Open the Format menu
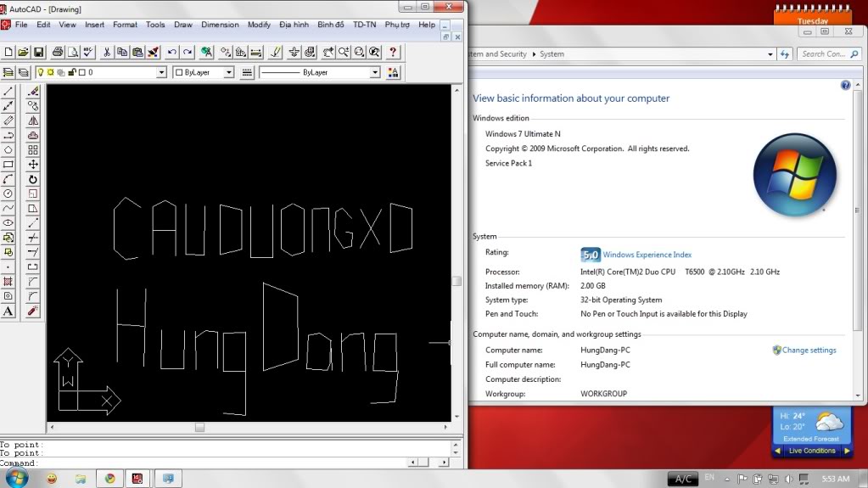Viewport: 868px width, 488px height. pyautogui.click(x=125, y=25)
